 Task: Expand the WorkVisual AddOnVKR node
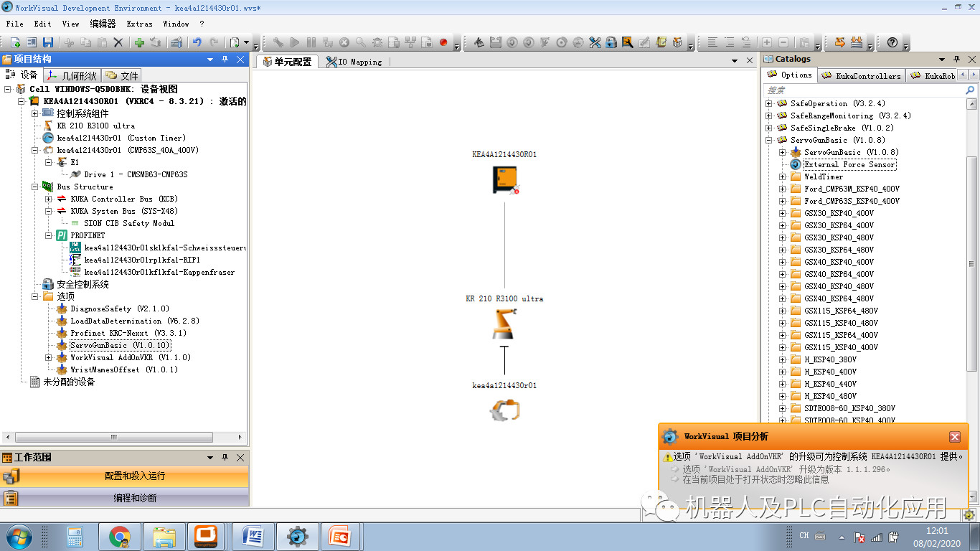(48, 357)
